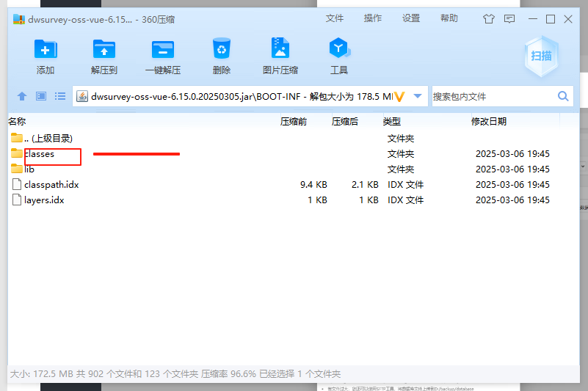Open the skin shirt icon in title bar
The image size is (588, 391).
click(x=489, y=19)
